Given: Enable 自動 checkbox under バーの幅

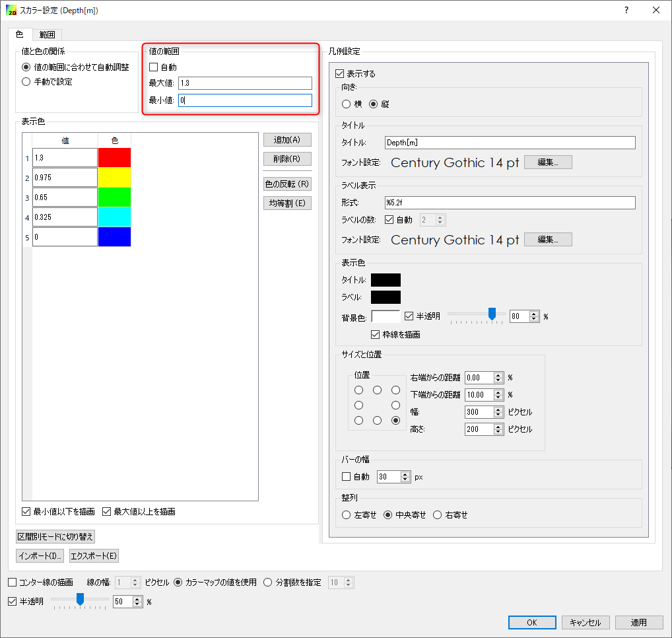Looking at the screenshot, I should pos(347,477).
